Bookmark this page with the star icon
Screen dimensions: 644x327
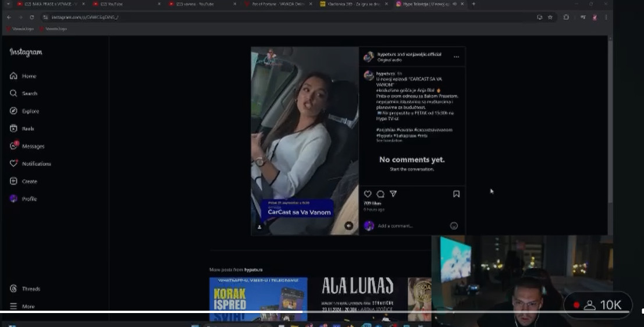click(550, 17)
